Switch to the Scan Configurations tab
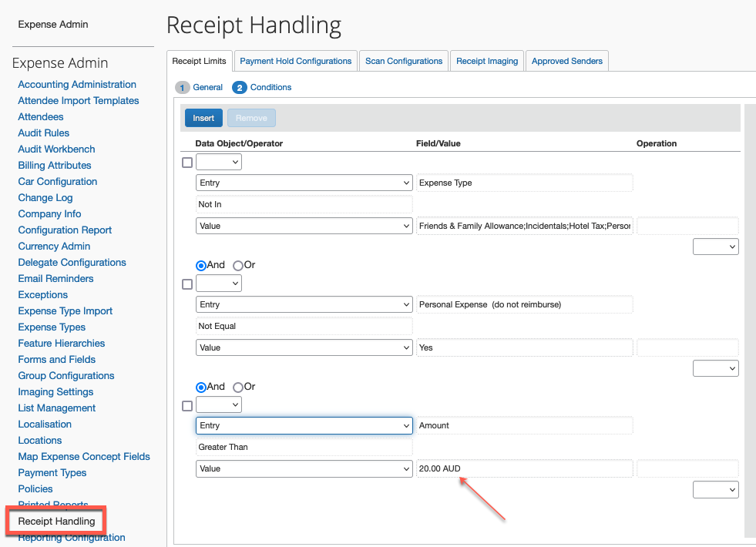Viewport: 756px width, 547px height. [x=404, y=61]
